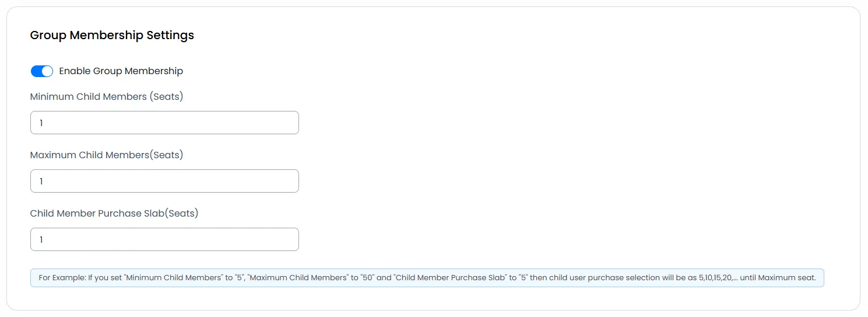Click the Child Member Purchase Slab(Seats) label
This screenshot has width=868, height=317.
(x=114, y=214)
